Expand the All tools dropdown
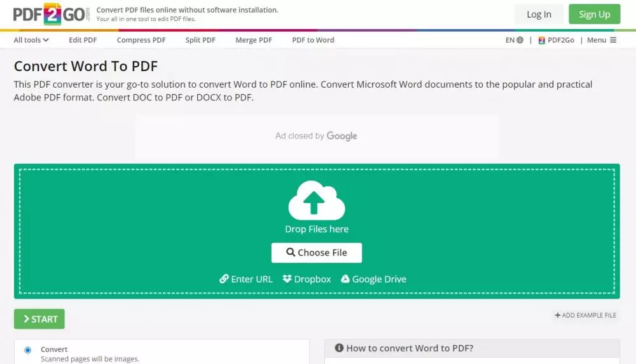636x364 pixels. click(x=31, y=40)
